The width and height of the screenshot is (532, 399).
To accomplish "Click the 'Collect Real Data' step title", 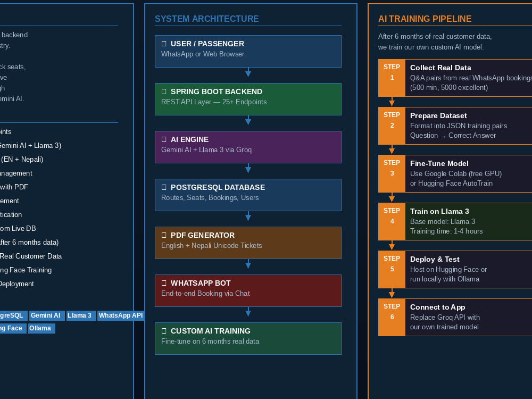I will 440,68.
